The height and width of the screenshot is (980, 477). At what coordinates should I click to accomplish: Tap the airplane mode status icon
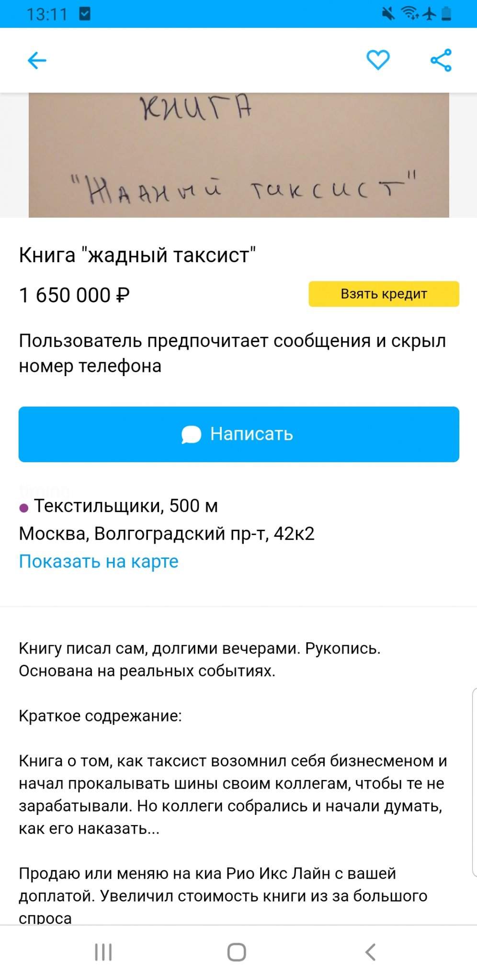(430, 14)
